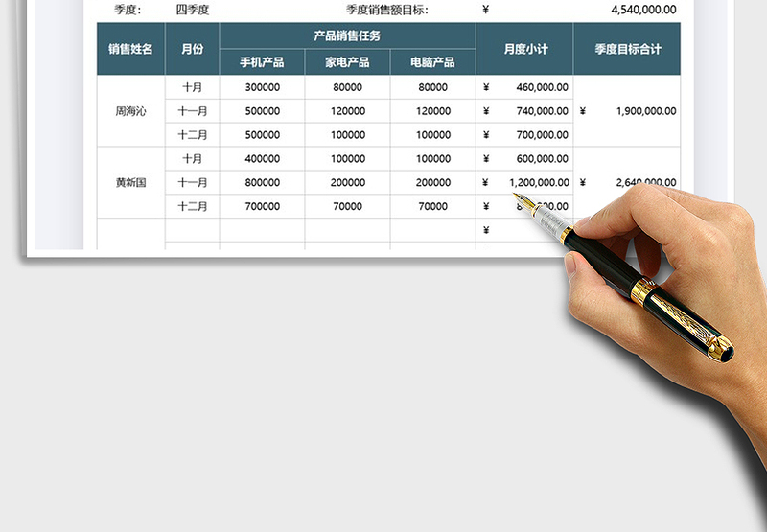Viewport: 767px width, 532px height.
Task: Select the salesperson name 黄新国
Action: (130, 182)
